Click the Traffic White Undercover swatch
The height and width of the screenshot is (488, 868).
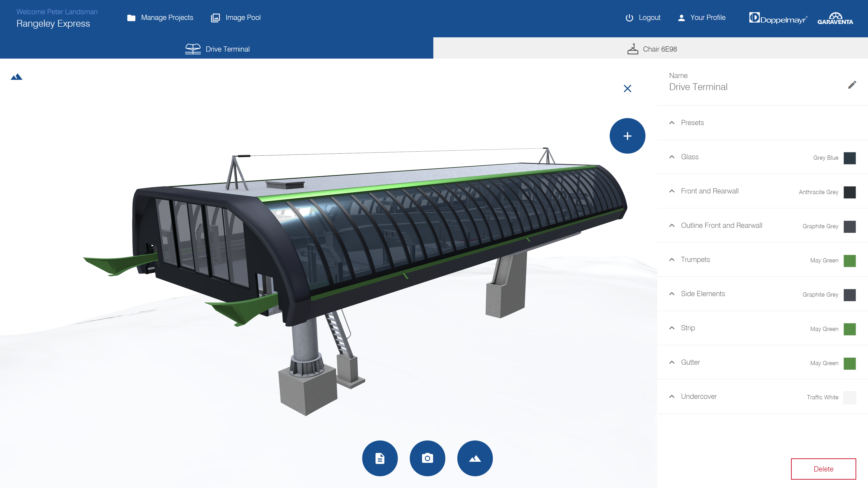[849, 398]
